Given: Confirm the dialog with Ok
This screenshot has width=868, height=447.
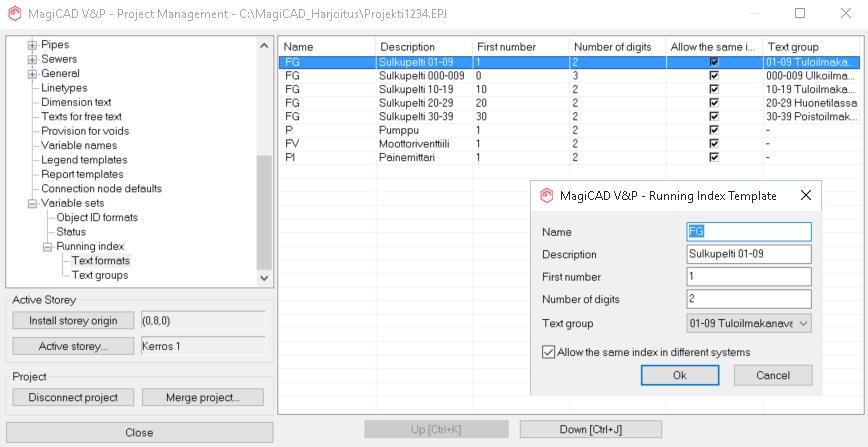Looking at the screenshot, I should 680,376.
